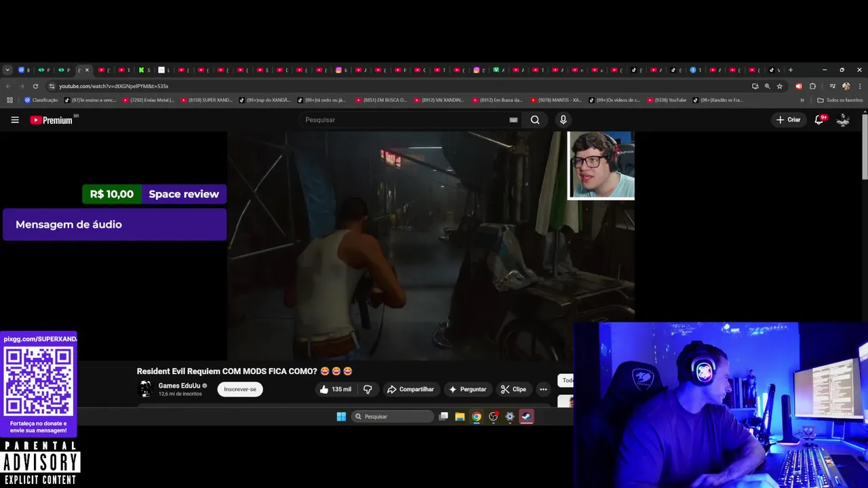Open the settings gear app on taskbar

point(510,417)
